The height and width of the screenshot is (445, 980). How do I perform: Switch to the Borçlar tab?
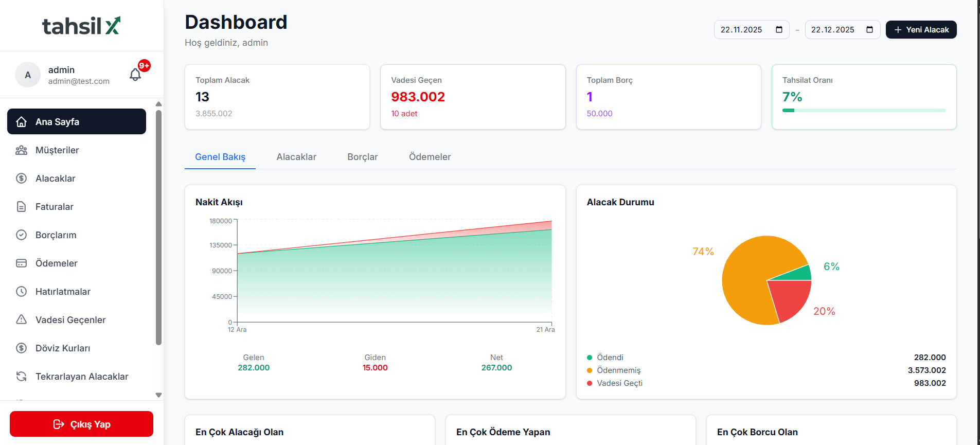click(x=362, y=157)
